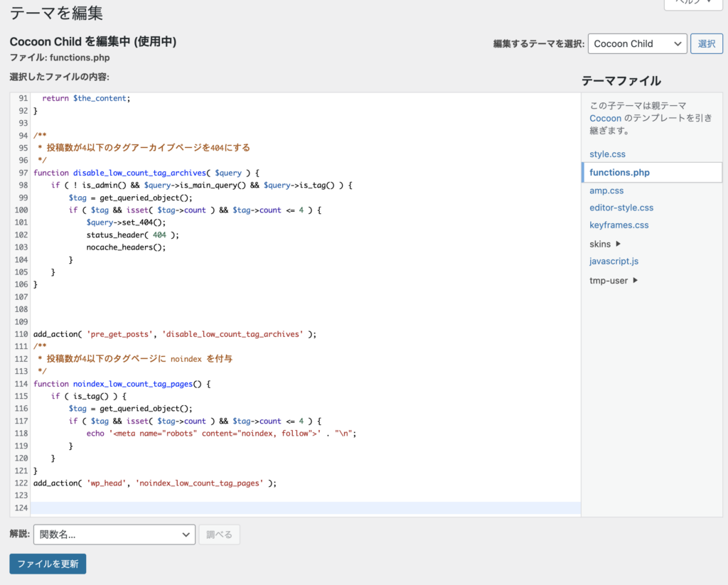Click the highlighted functions.php sidebar entry
Viewport: 728px width, 585px height.
(x=620, y=172)
